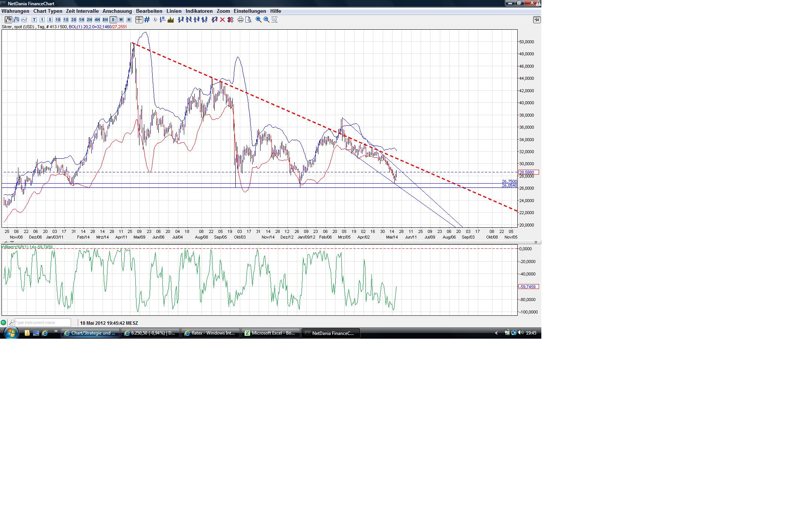
Task: Click the zoom out magnifier icon
Action: 267,20
